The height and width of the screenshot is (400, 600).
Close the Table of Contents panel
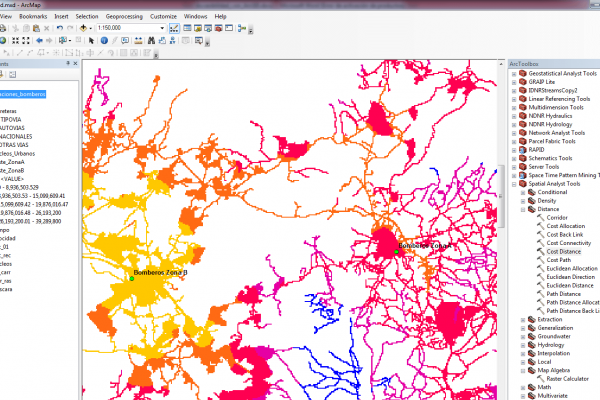tap(75, 64)
